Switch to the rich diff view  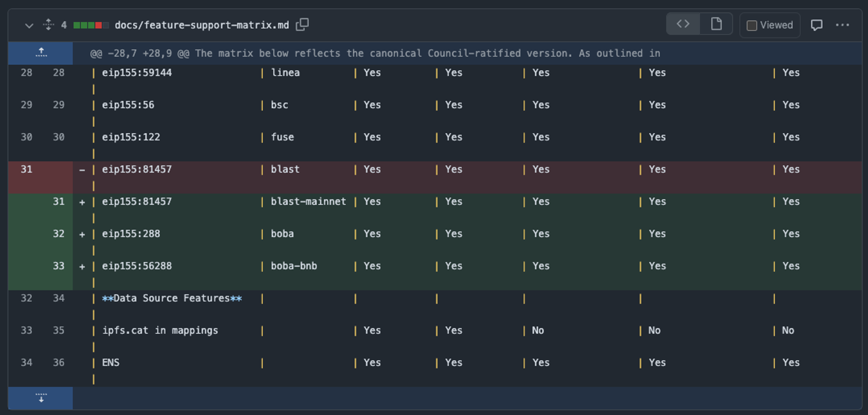tap(716, 24)
